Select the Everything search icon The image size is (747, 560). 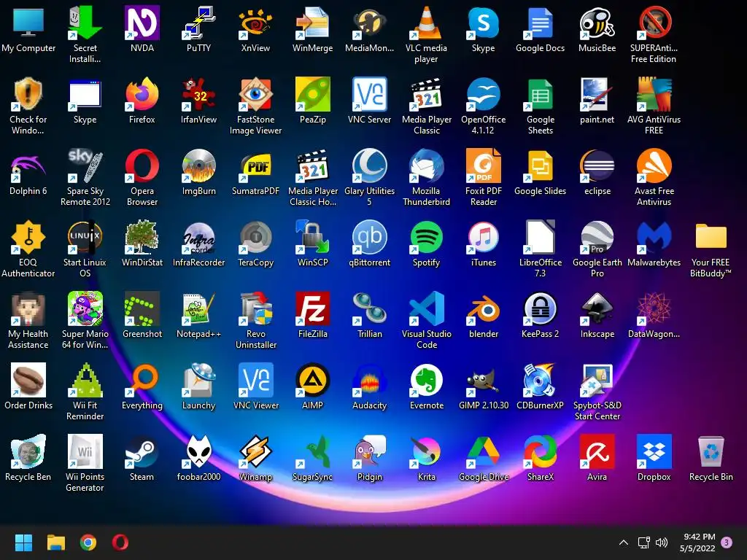[x=142, y=380]
